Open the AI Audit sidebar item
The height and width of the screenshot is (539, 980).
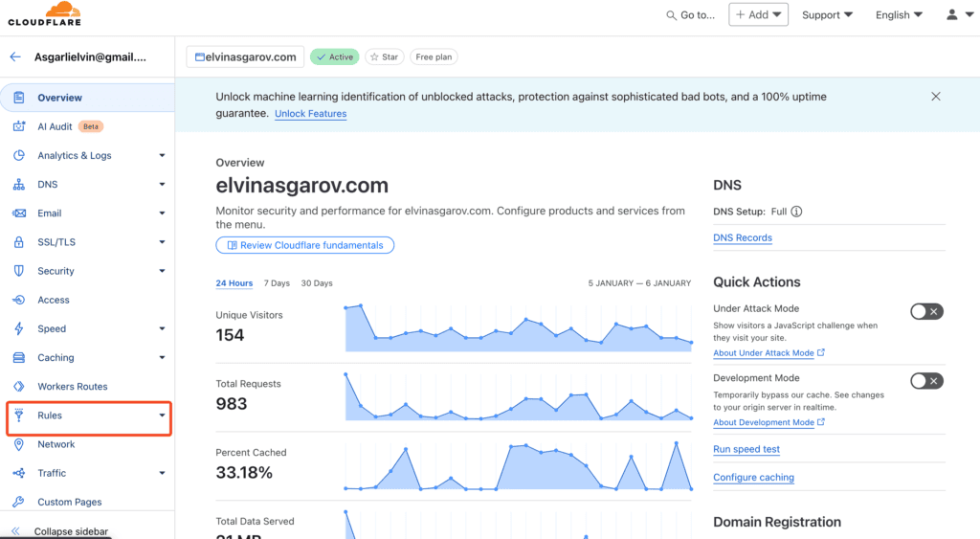point(87,126)
